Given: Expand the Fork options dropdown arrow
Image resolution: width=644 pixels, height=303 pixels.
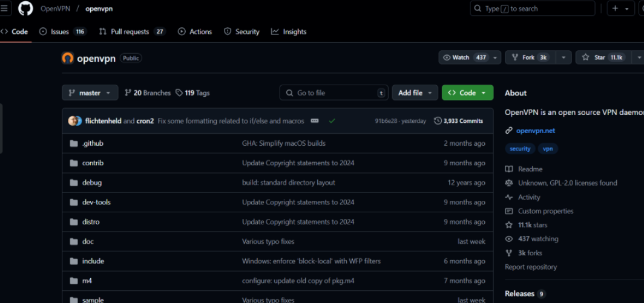Looking at the screenshot, I should point(564,57).
